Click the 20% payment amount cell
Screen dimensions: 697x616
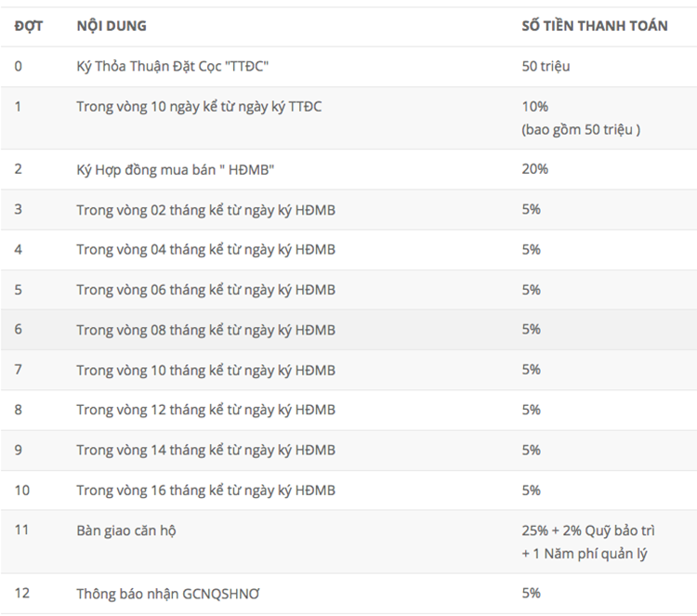coord(535,169)
